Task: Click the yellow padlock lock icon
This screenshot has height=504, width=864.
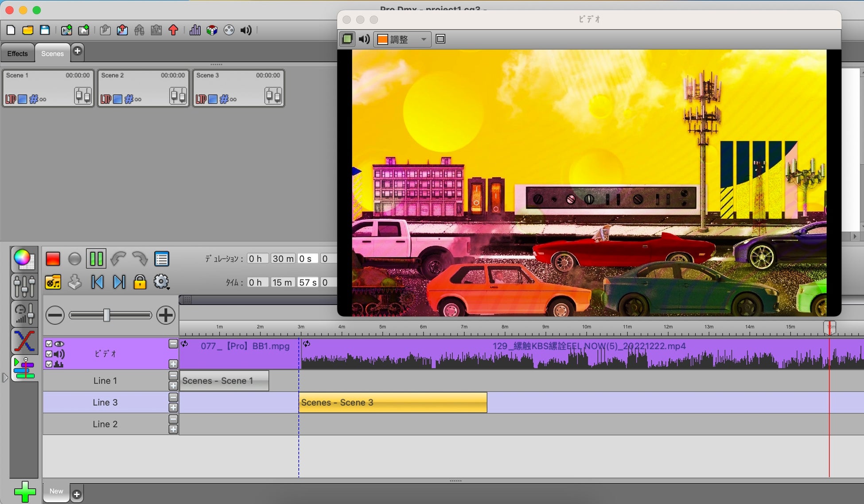Action: [140, 282]
